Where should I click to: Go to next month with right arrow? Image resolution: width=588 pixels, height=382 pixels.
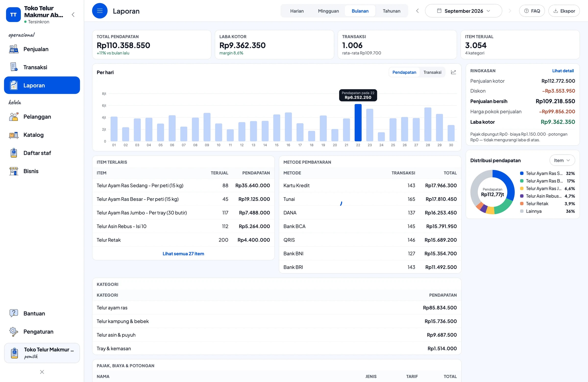[x=510, y=11]
